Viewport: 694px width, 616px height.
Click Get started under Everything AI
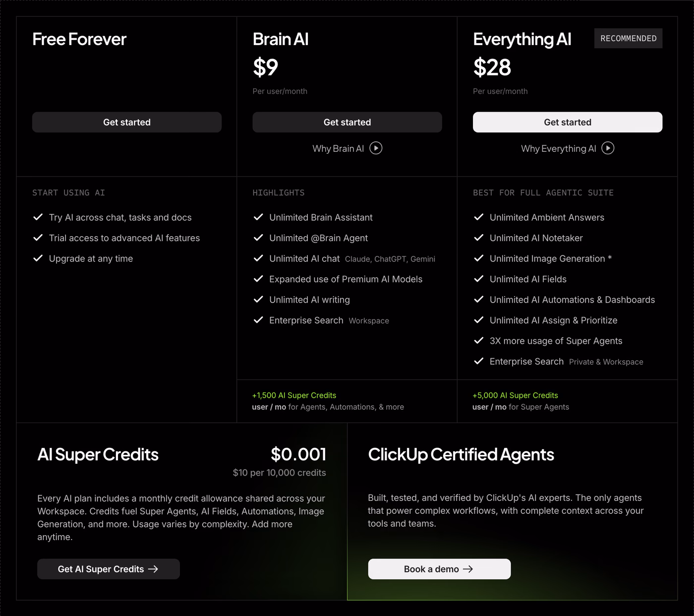point(568,122)
